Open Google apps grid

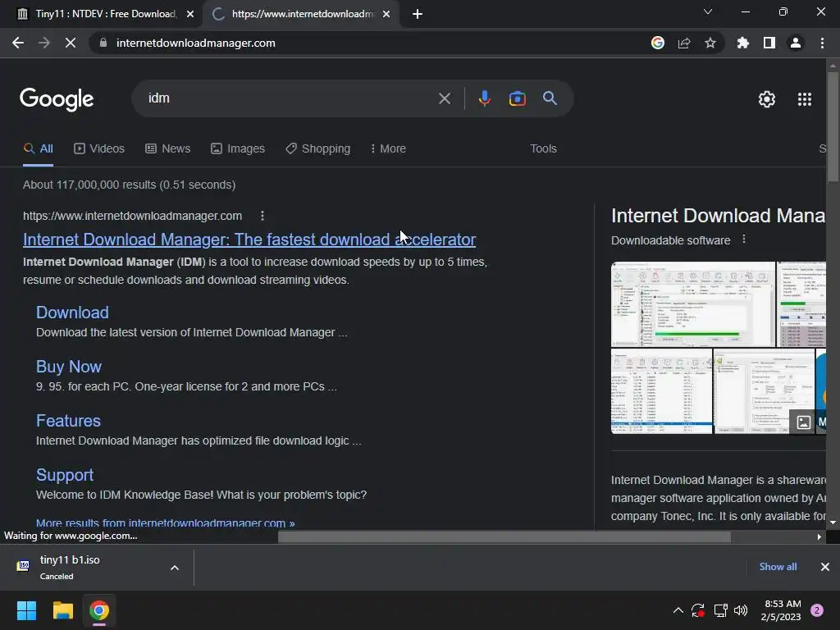click(804, 99)
